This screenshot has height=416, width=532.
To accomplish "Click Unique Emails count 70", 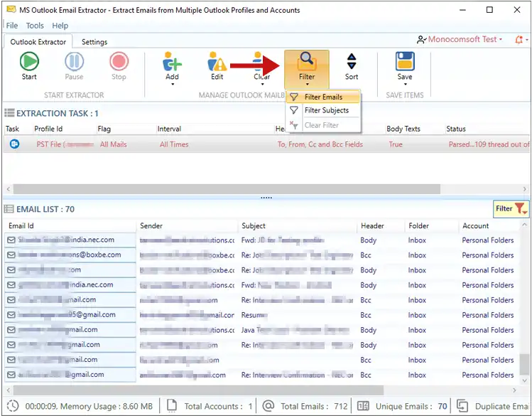I will [x=443, y=406].
